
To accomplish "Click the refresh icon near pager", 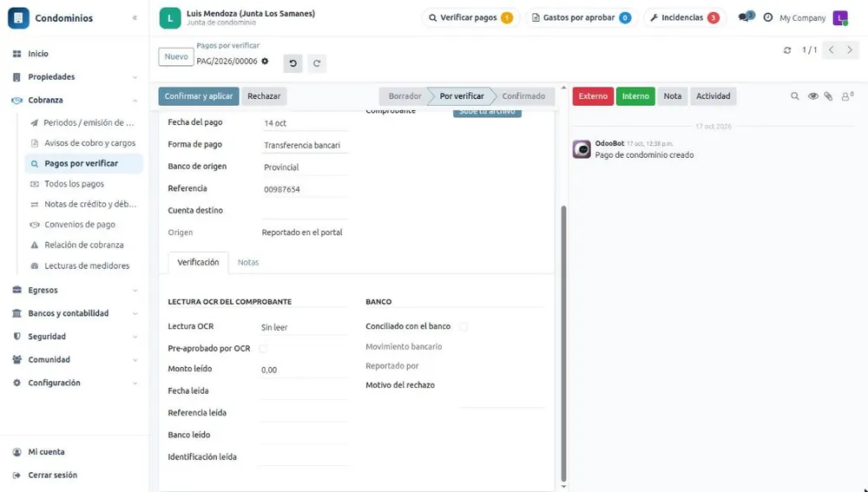I will (787, 50).
